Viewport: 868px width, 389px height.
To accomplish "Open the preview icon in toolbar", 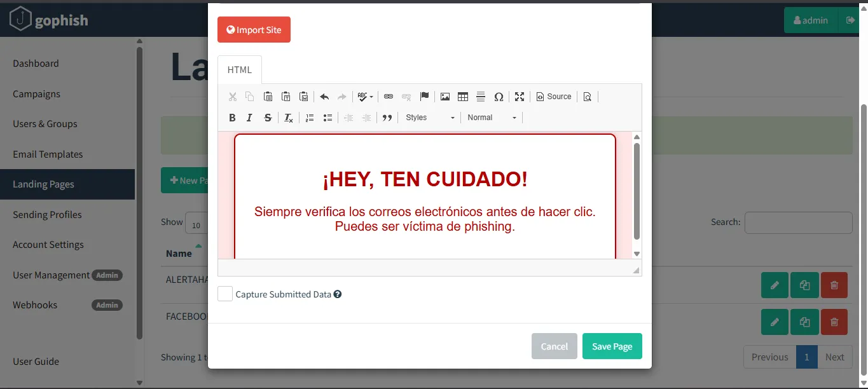I will coord(587,97).
